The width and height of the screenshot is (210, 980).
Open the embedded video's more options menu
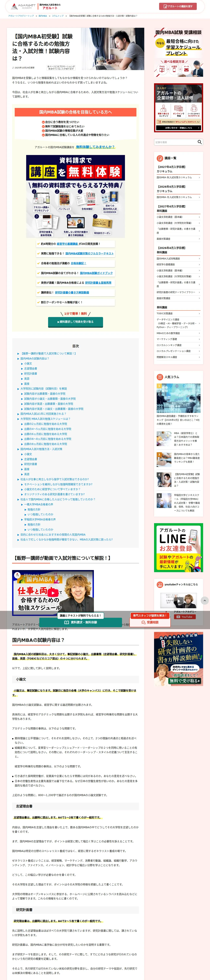click(88, 575)
